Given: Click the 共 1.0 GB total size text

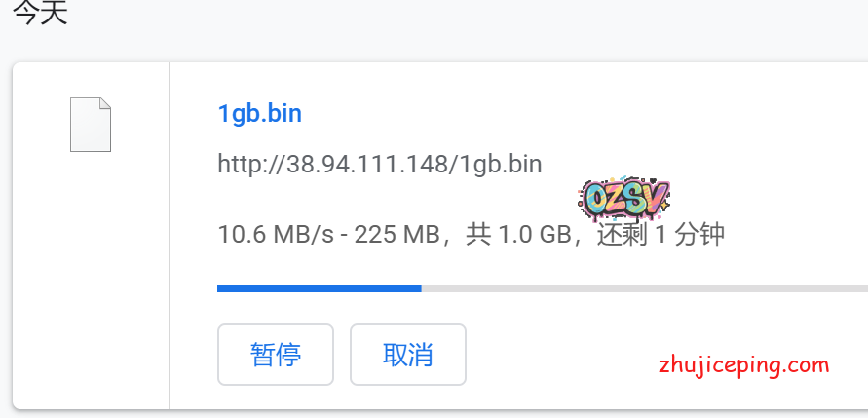Looking at the screenshot, I should [x=518, y=234].
